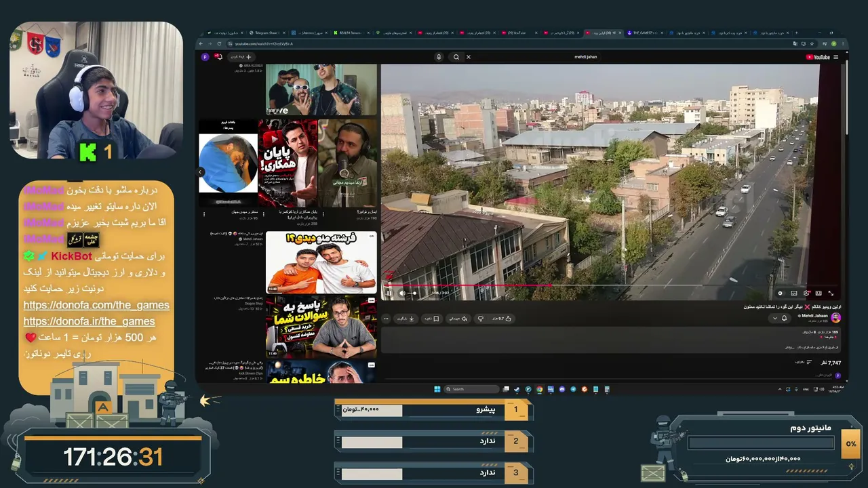Open Google Chrome from the taskbar
This screenshot has width=868, height=488.
point(539,389)
